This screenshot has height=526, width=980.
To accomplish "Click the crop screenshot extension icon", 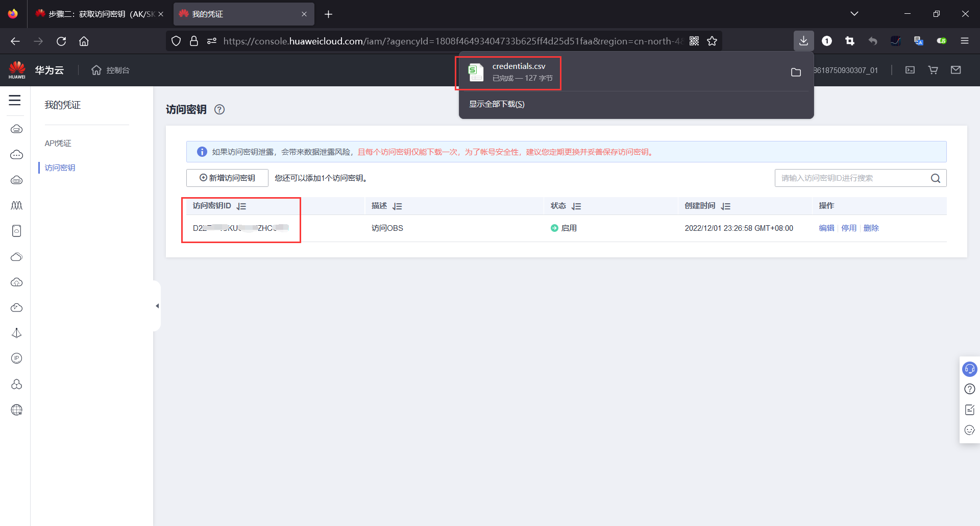I will coord(850,41).
